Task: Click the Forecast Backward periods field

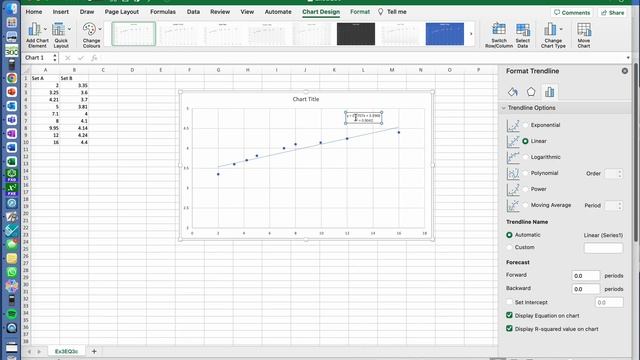Action: coord(586,289)
